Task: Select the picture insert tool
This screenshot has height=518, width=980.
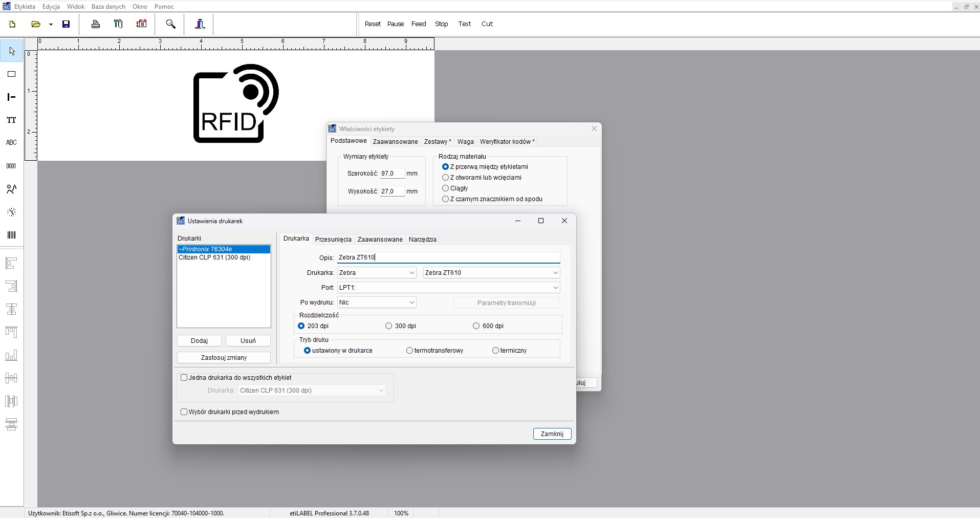Action: (11, 189)
